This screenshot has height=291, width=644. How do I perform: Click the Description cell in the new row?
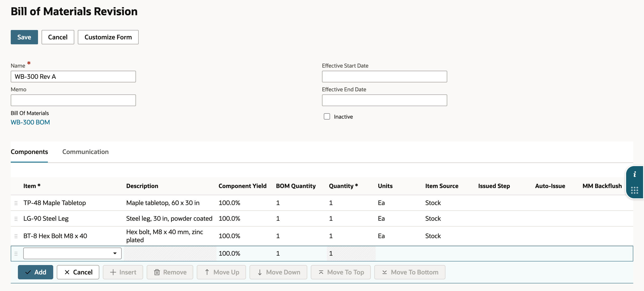[x=170, y=253]
